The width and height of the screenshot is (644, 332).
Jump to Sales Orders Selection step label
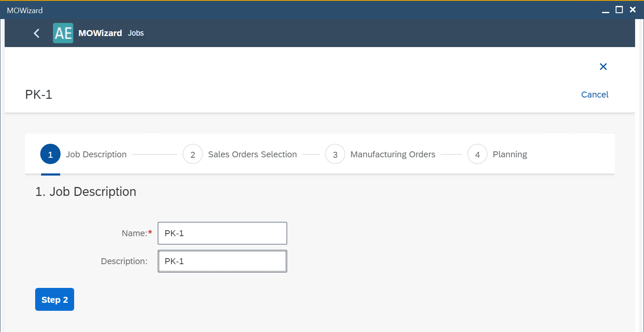tap(252, 154)
